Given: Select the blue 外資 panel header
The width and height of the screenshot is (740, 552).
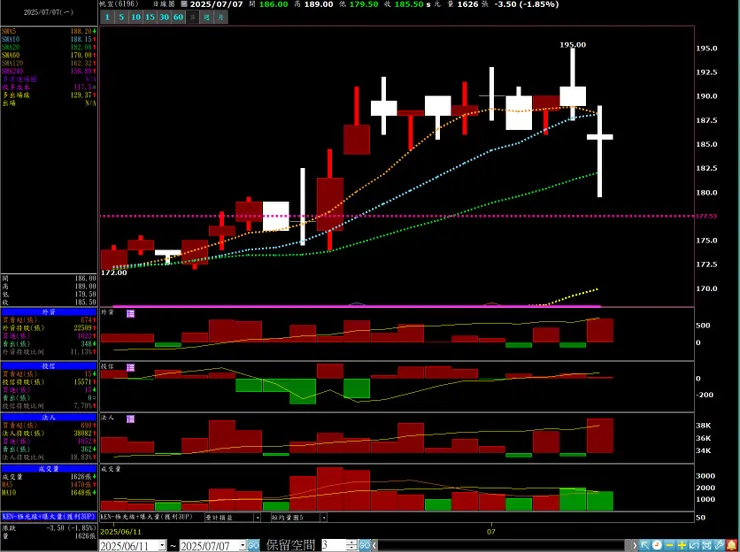Looking at the screenshot, I should (49, 312).
